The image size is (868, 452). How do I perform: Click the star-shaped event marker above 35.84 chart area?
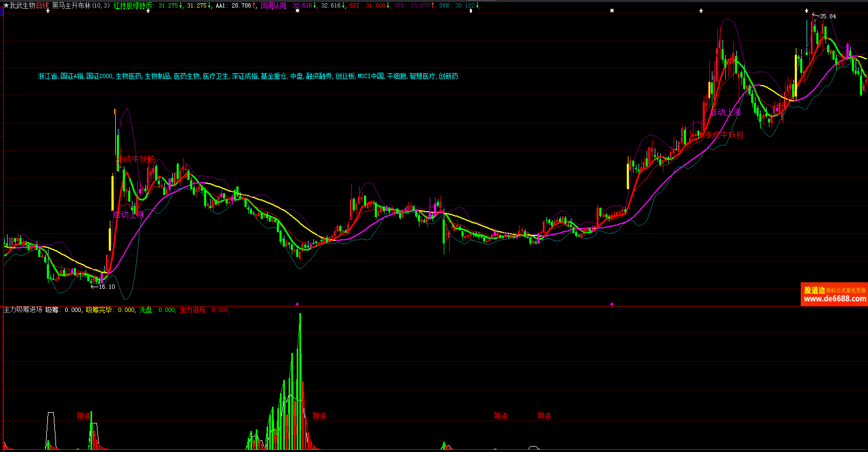pyautogui.click(x=612, y=11)
